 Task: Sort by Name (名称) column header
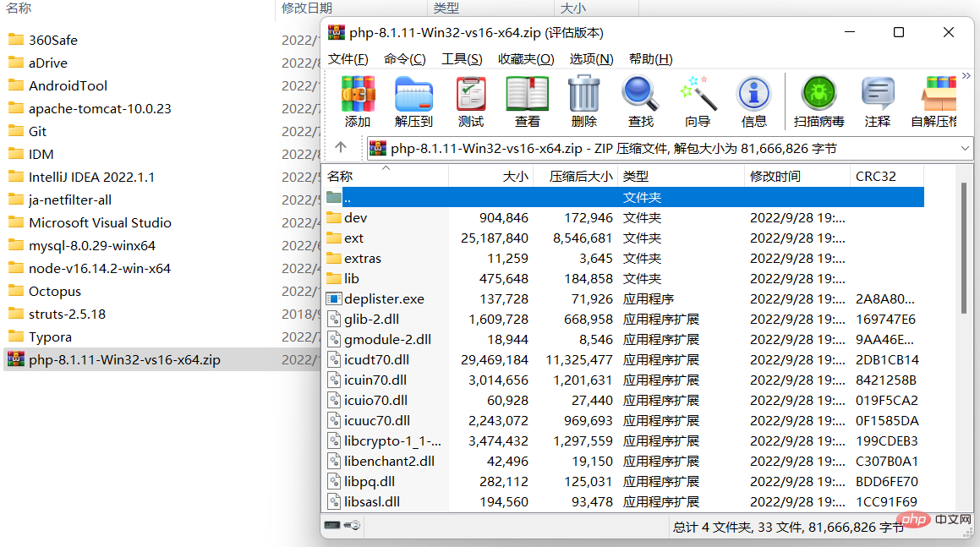click(386, 177)
